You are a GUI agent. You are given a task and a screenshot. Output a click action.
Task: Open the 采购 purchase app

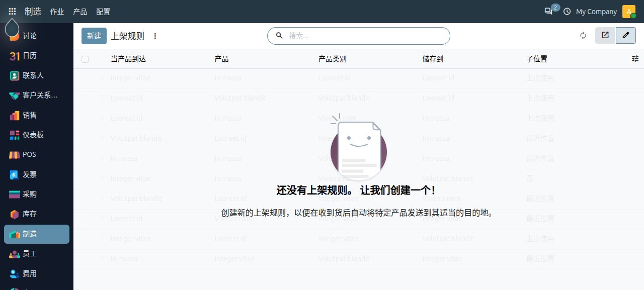pos(37,195)
